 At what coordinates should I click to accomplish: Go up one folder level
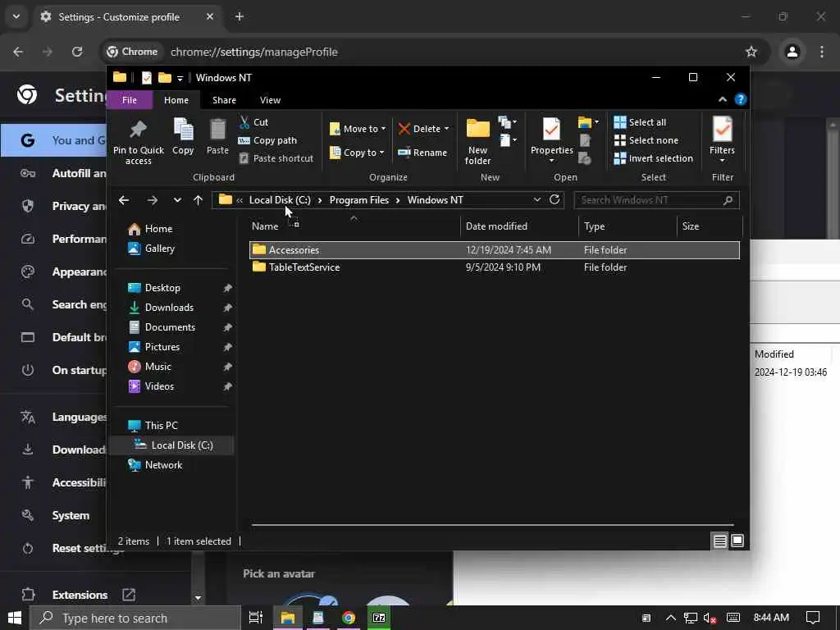(199, 200)
